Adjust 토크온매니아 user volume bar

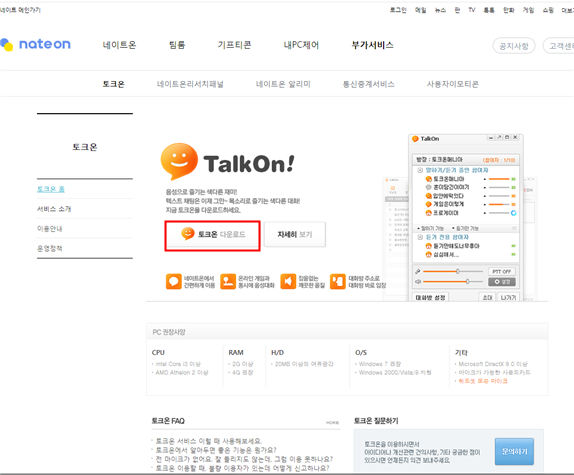pyautogui.click(x=499, y=179)
